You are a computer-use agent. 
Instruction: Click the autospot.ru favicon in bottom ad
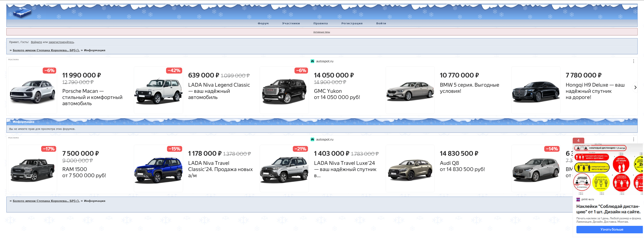(312, 139)
